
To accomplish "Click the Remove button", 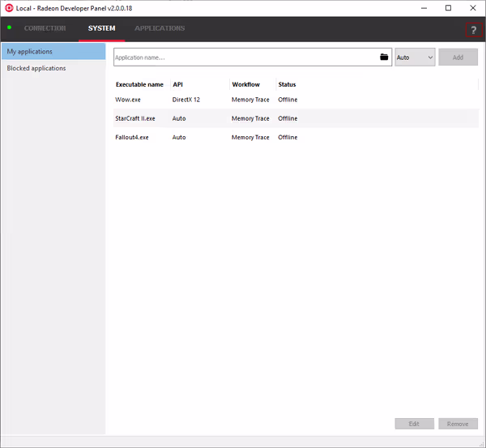I will (x=458, y=424).
